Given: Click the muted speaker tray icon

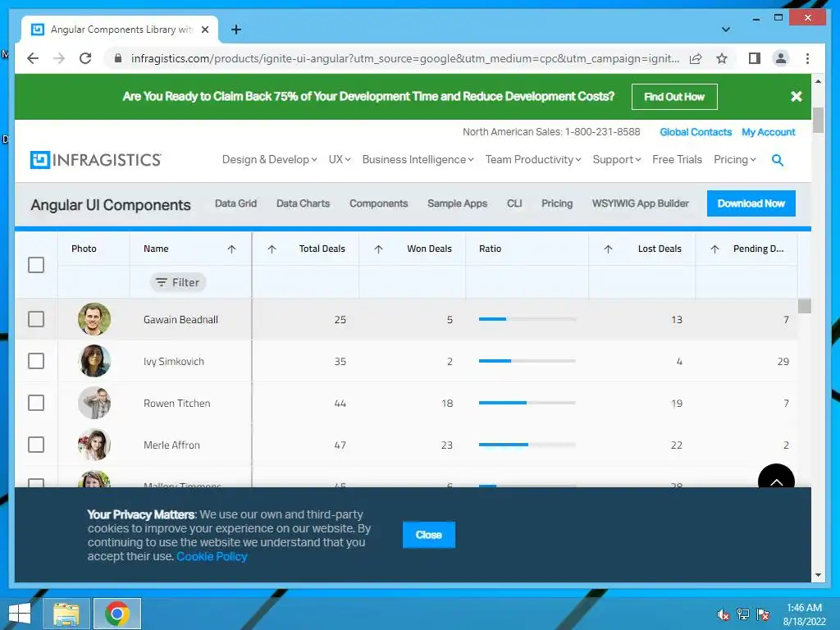Looking at the screenshot, I should pos(724,614).
